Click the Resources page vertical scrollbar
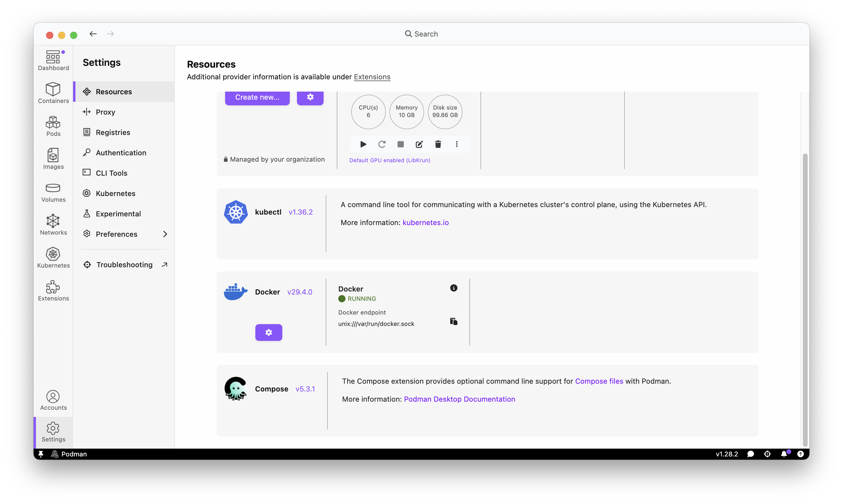 pyautogui.click(x=805, y=300)
